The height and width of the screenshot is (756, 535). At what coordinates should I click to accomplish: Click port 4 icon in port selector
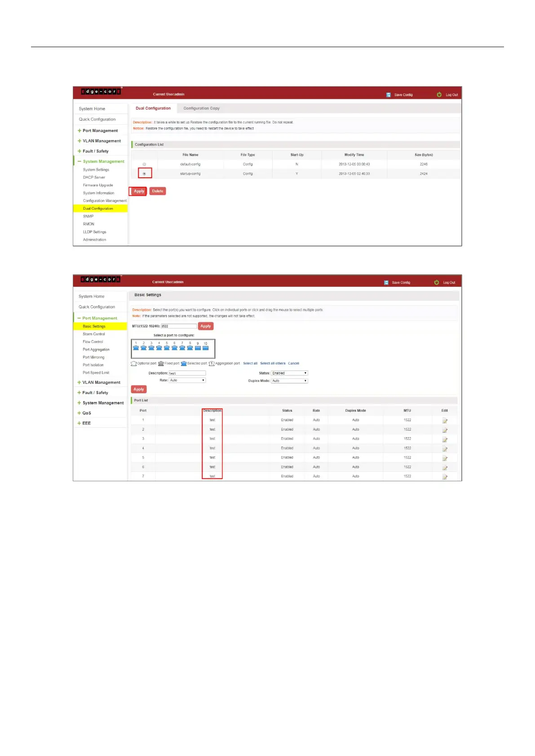pyautogui.click(x=159, y=347)
